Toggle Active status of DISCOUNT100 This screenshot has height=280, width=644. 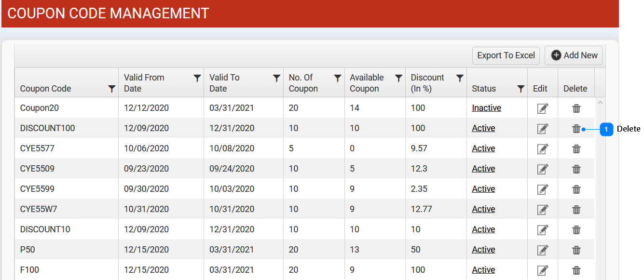click(483, 128)
